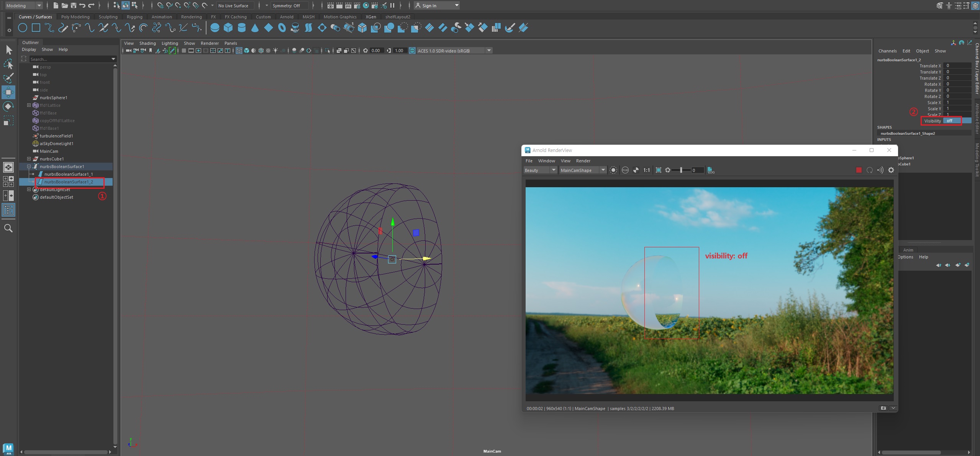The height and width of the screenshot is (456, 980).
Task: Create a NURBS circle from the shelf
Action: tap(23, 28)
